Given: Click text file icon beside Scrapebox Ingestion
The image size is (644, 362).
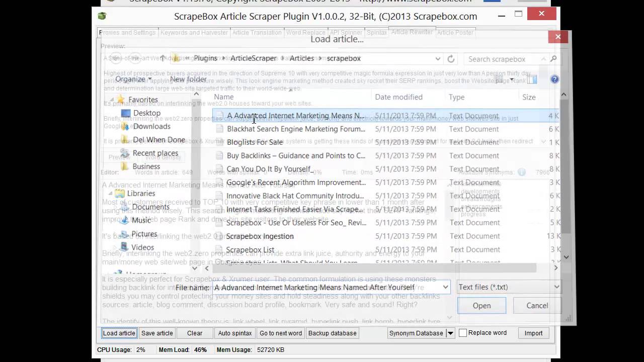Looking at the screenshot, I should (219, 236).
